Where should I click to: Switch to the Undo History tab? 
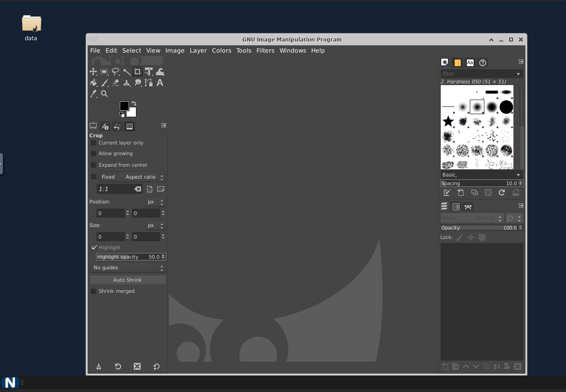pyautogui.click(x=117, y=127)
